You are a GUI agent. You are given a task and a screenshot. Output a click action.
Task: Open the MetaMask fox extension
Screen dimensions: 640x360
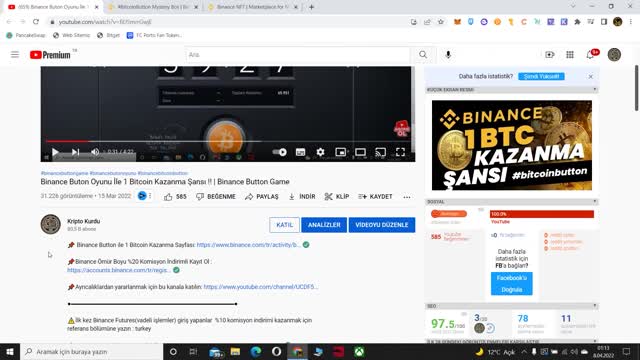457,22
